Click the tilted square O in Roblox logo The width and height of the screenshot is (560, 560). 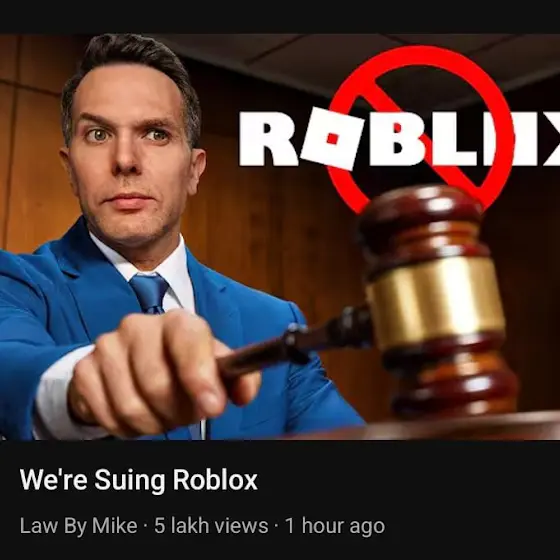tap(333, 139)
